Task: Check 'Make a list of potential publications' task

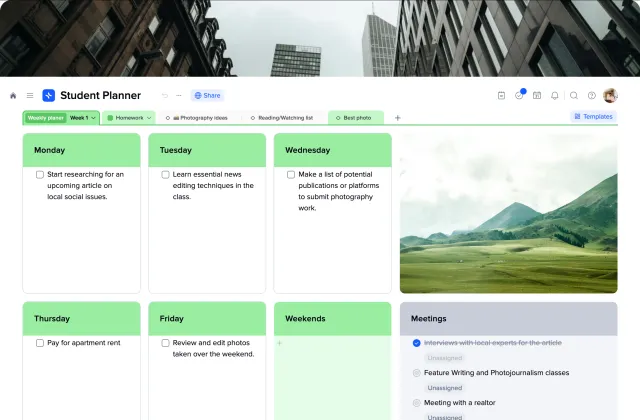Action: pyautogui.click(x=291, y=175)
